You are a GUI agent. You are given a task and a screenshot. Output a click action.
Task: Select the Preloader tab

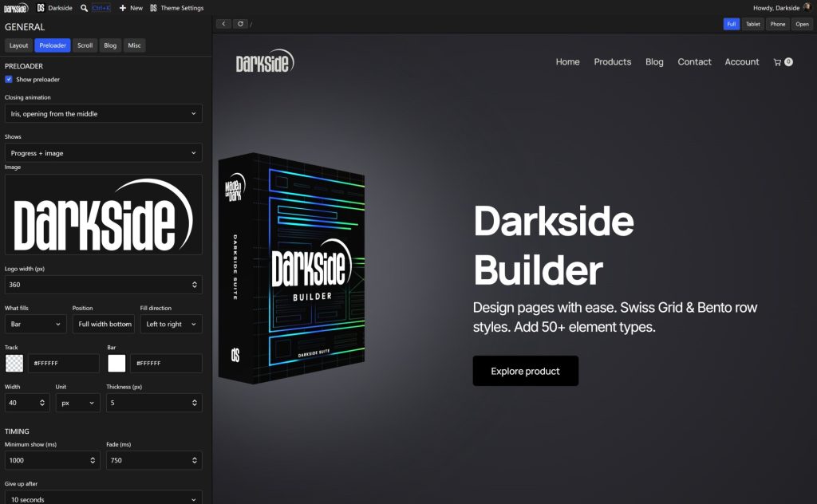tap(53, 45)
